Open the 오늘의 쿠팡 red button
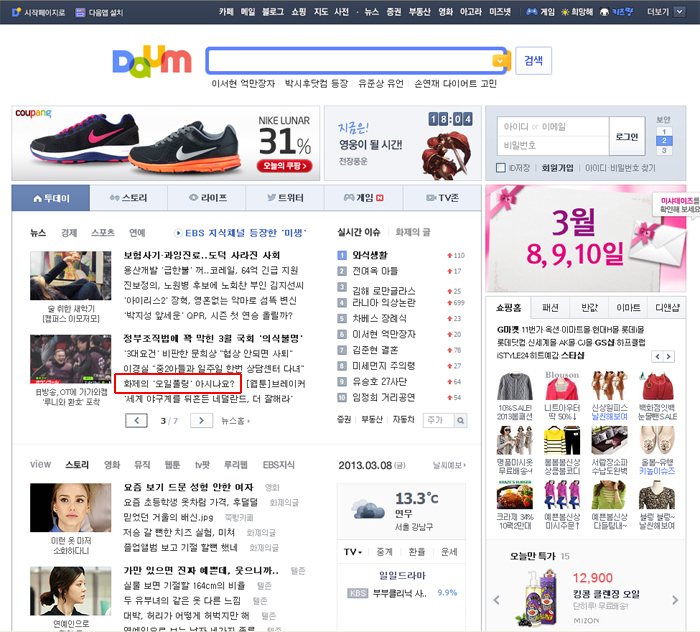 tap(284, 166)
